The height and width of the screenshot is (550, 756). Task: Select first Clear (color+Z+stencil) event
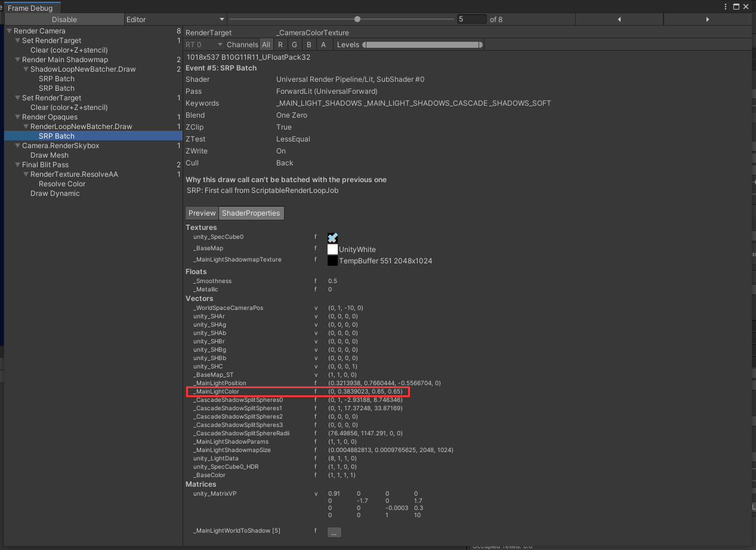tap(69, 50)
